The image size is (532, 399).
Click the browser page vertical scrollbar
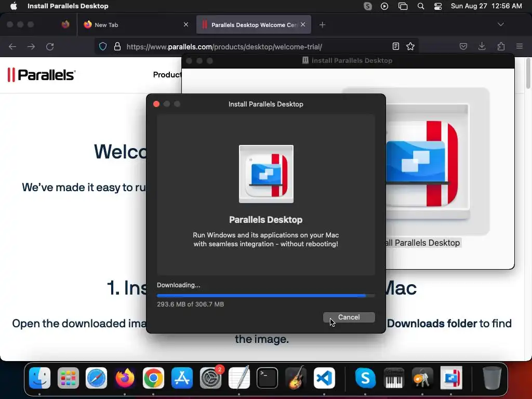pyautogui.click(x=528, y=73)
